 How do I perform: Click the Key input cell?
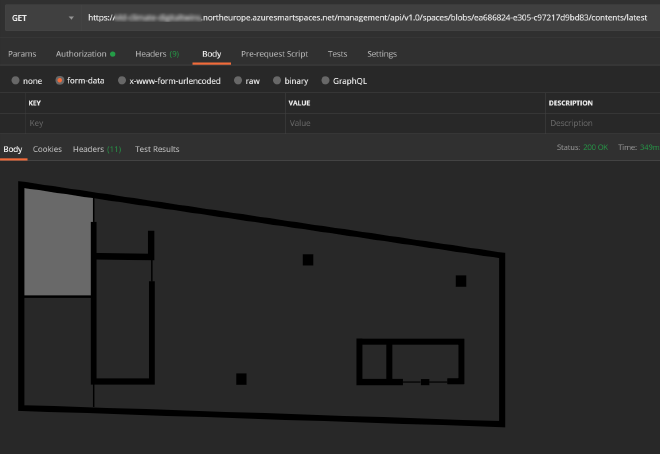pos(155,123)
